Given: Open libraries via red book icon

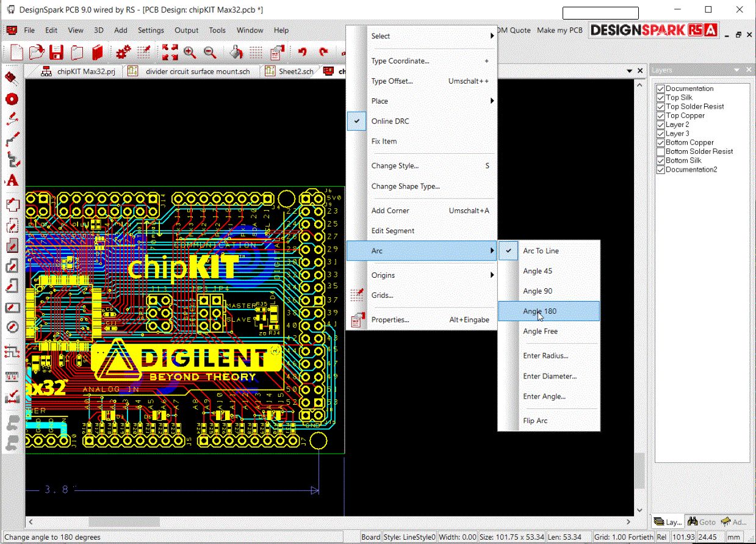Looking at the screenshot, I should click(x=97, y=52).
